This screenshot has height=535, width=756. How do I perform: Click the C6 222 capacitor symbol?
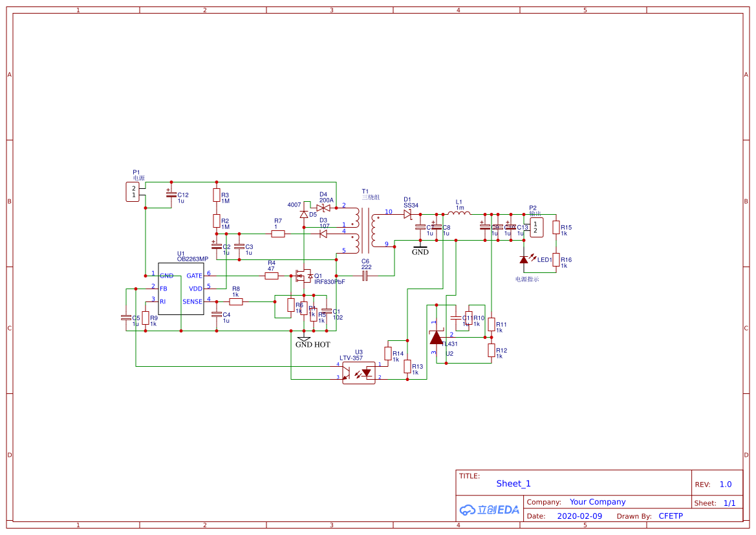pos(365,276)
